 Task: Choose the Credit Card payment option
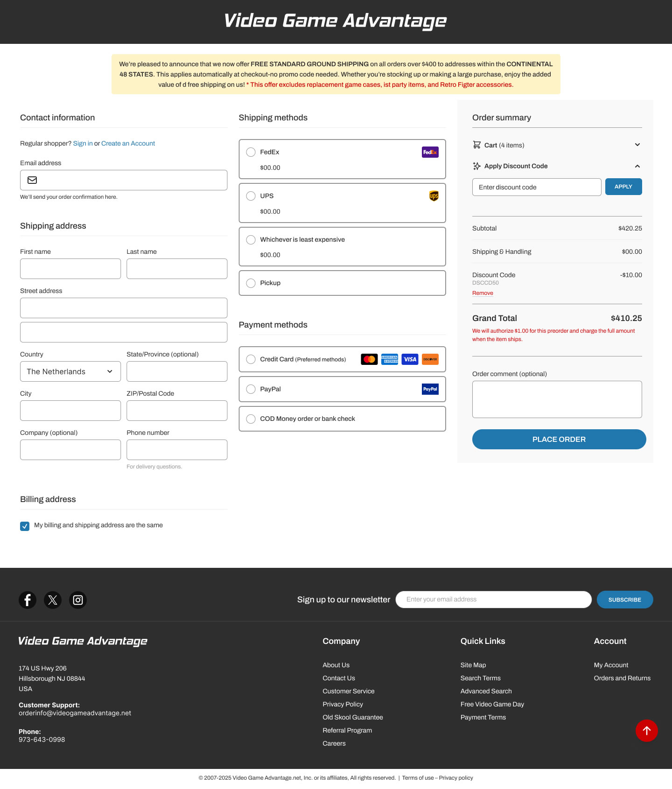(251, 359)
